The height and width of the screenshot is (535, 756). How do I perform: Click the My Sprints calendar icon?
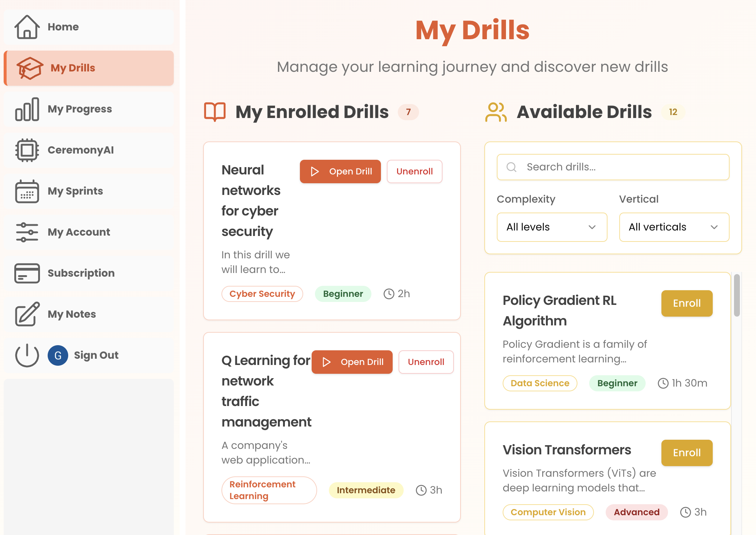pos(27,191)
